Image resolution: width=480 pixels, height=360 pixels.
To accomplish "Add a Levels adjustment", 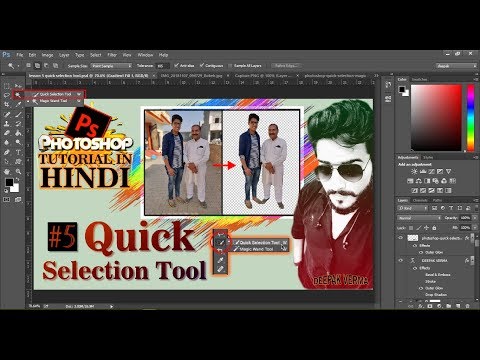I will (x=423, y=171).
